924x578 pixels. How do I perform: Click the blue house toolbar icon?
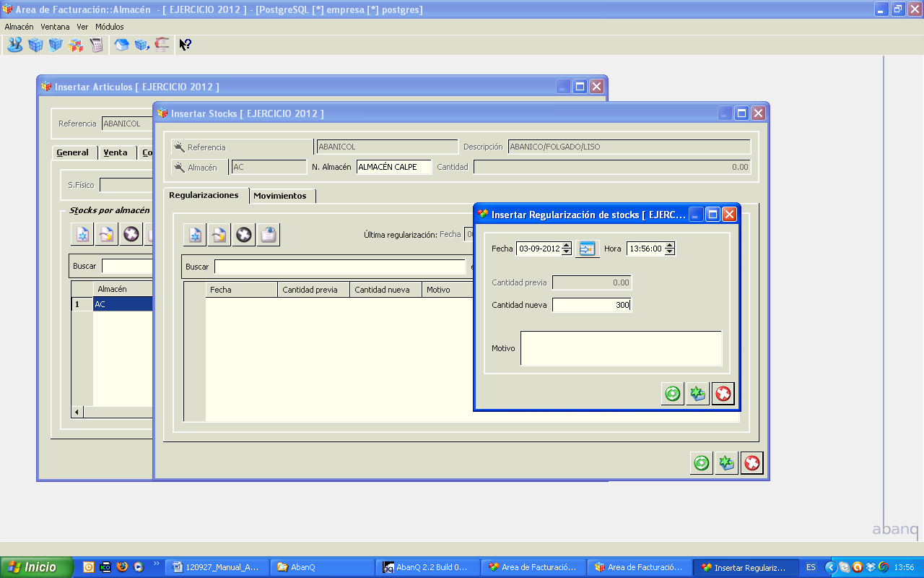(x=121, y=45)
